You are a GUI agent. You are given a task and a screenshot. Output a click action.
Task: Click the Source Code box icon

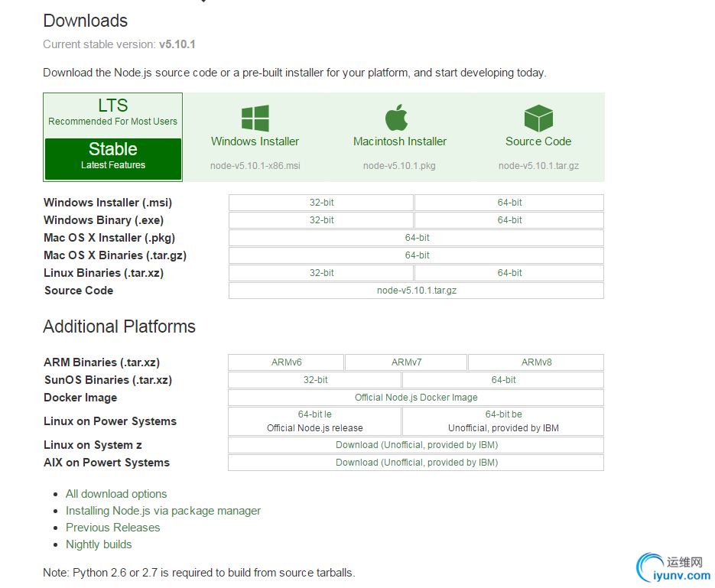pos(538,118)
